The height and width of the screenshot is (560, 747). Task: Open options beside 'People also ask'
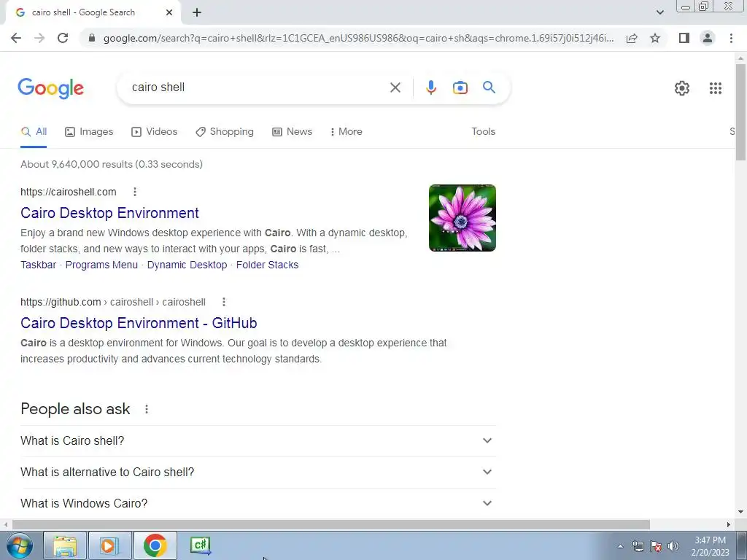147,409
